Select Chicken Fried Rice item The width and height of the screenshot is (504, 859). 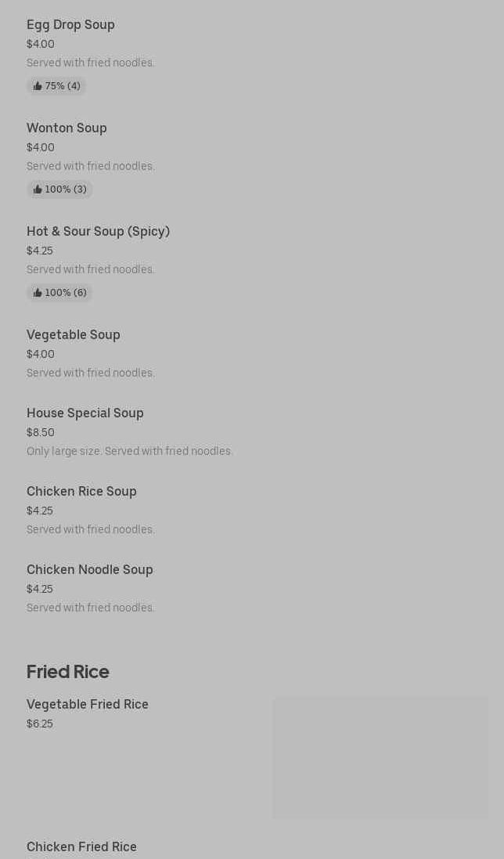point(81,847)
